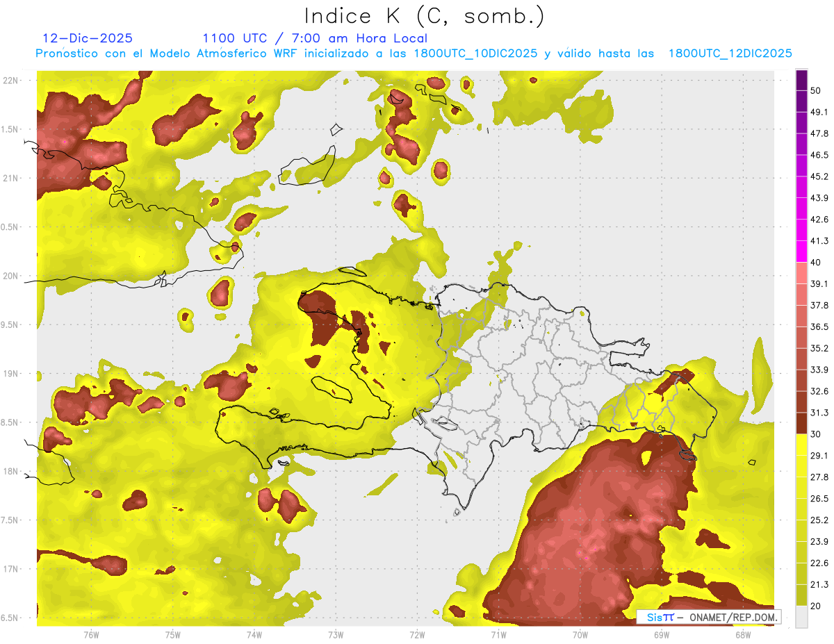Image resolution: width=834 pixels, height=644 pixels.
Task: Click the "25.2" value on color scale
Action: pyautogui.click(x=819, y=520)
